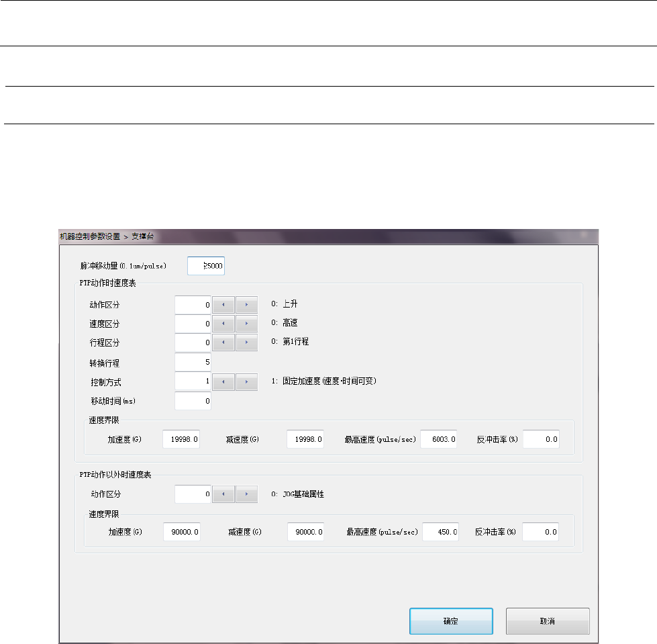Edit 反冲击率 field in PTP动作以外时速度表
The width and height of the screenshot is (657, 644).
pyautogui.click(x=540, y=532)
